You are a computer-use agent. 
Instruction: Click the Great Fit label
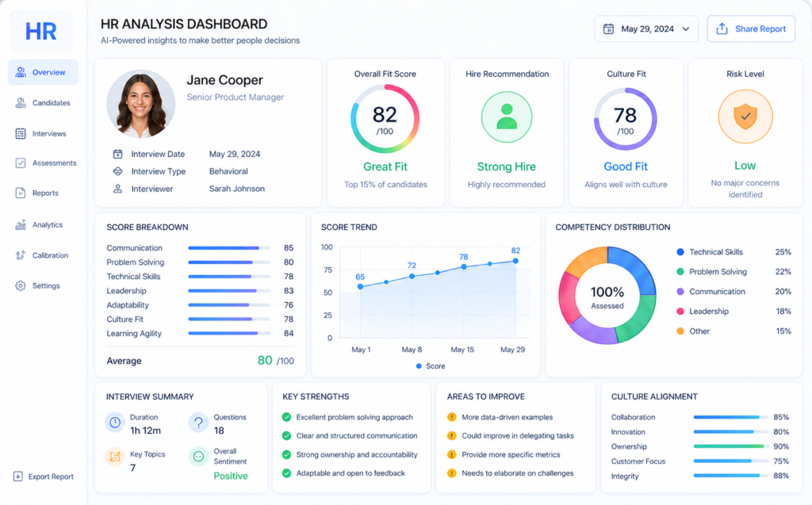coord(385,166)
